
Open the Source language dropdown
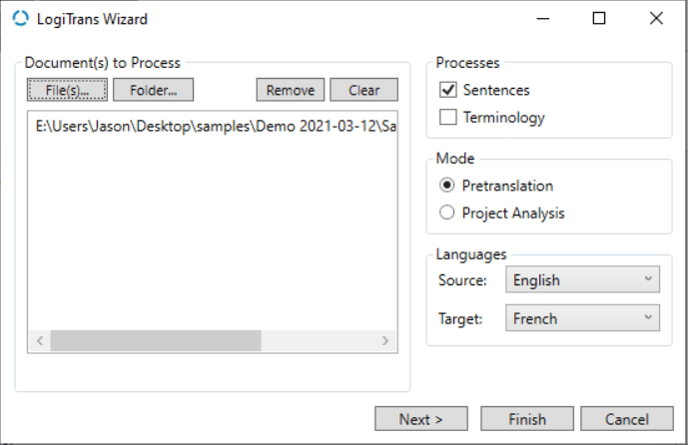pos(582,280)
